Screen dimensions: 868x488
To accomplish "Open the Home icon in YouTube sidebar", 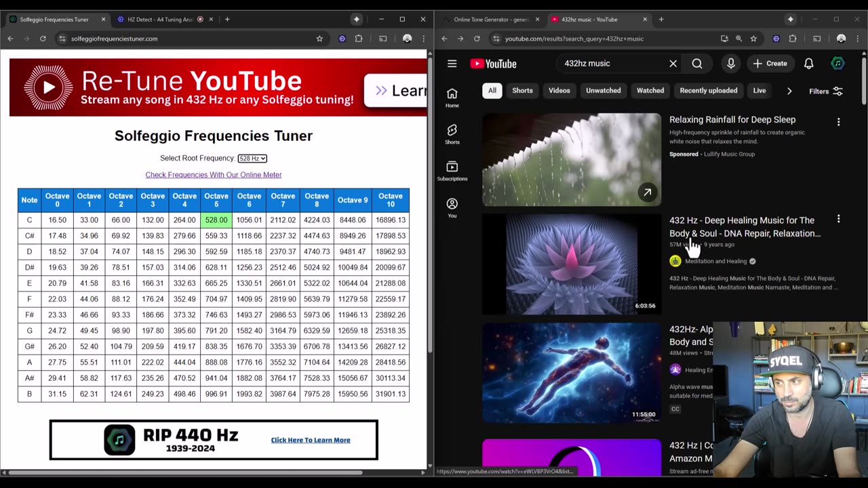I will [x=452, y=98].
